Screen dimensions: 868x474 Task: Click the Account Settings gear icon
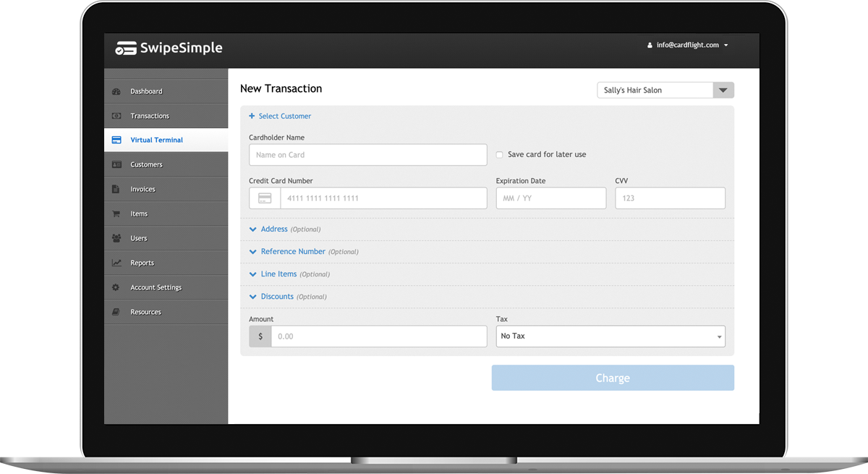[116, 287]
